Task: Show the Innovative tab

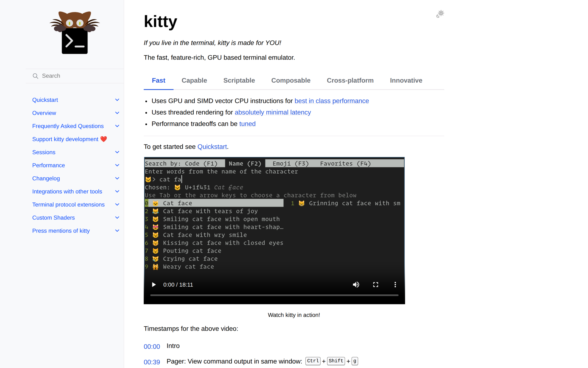Action: [406, 80]
